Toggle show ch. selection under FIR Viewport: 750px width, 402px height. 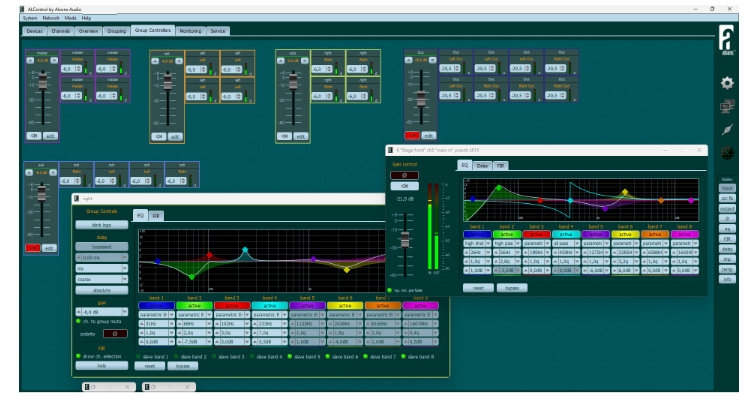point(78,356)
